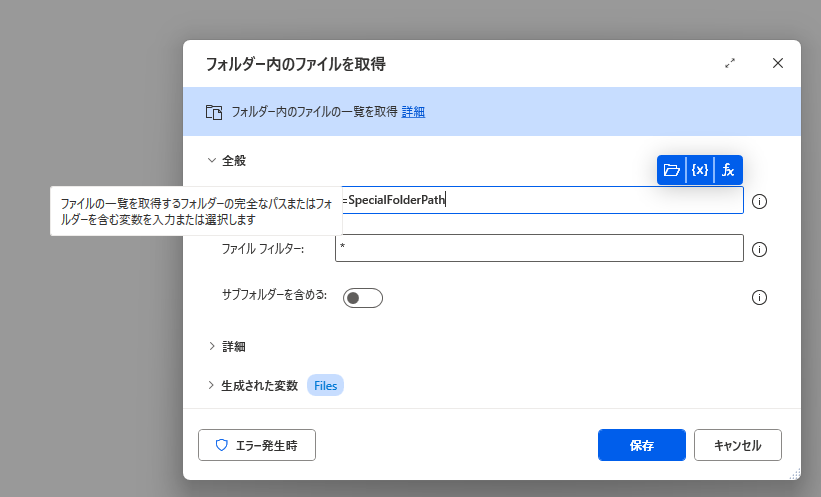Focus the ファイル フィルター text box
The width and height of the screenshot is (821, 497).
pos(539,248)
